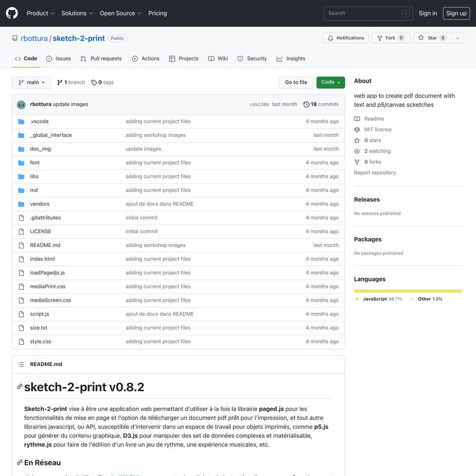476x476 pixels.
Task: Open the main branch selector dropdown
Action: (x=31, y=82)
